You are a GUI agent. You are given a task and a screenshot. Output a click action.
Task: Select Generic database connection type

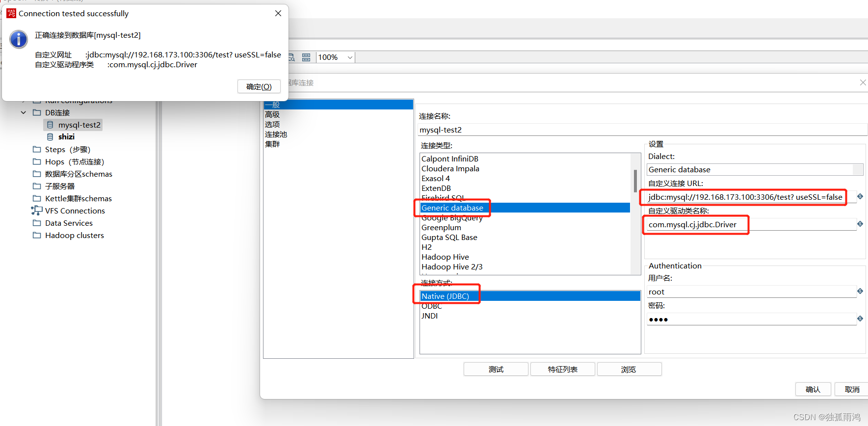click(525, 208)
